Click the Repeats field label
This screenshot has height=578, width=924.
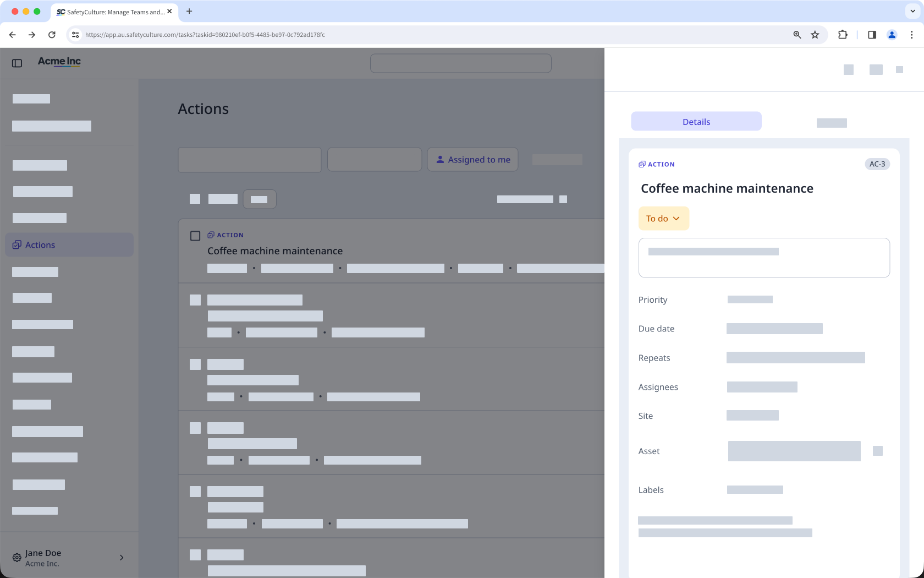(x=654, y=358)
